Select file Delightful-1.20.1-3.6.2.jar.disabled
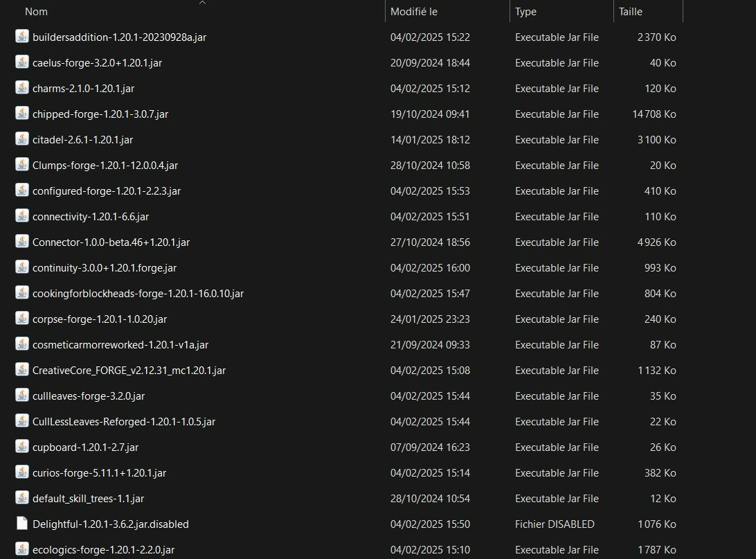756x559 pixels. (110, 524)
